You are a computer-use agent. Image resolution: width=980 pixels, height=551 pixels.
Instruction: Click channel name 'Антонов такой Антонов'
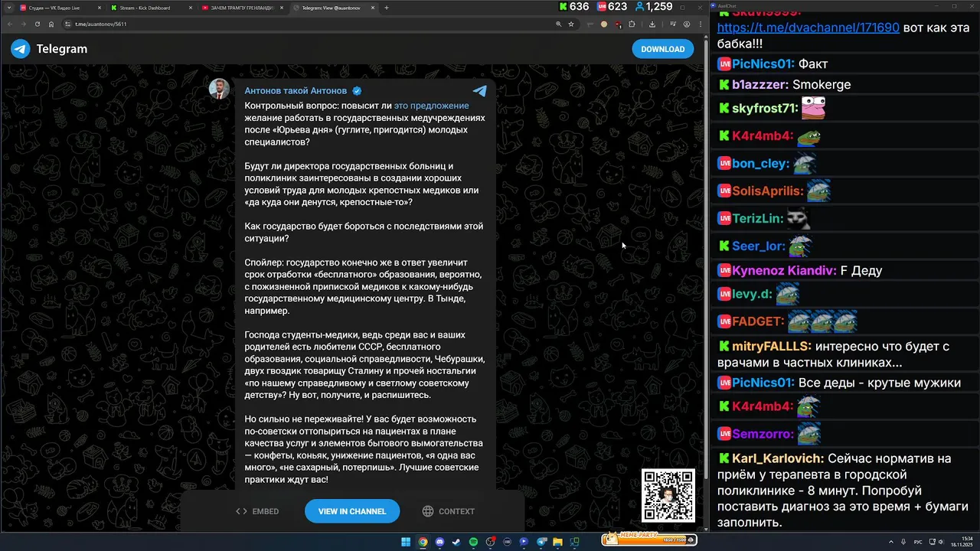[296, 90]
